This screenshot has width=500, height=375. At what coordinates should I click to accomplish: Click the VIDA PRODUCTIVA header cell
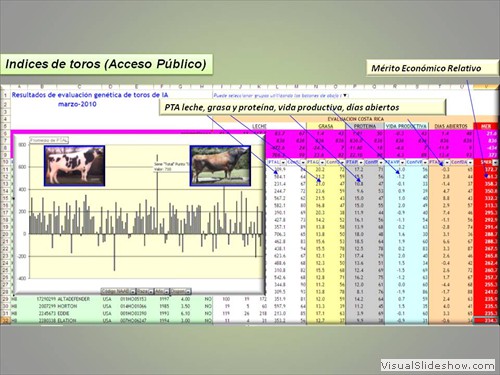(x=406, y=126)
